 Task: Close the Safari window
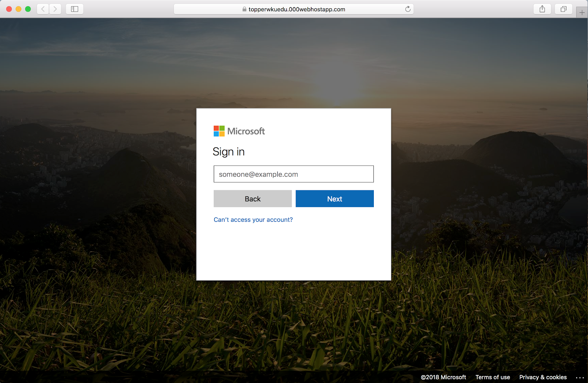coord(9,9)
